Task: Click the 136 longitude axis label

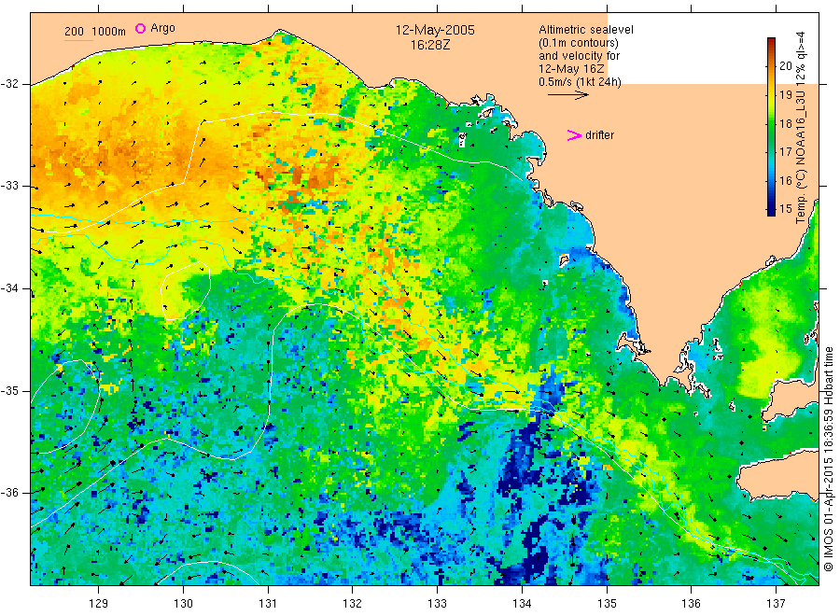Action: coord(691,604)
